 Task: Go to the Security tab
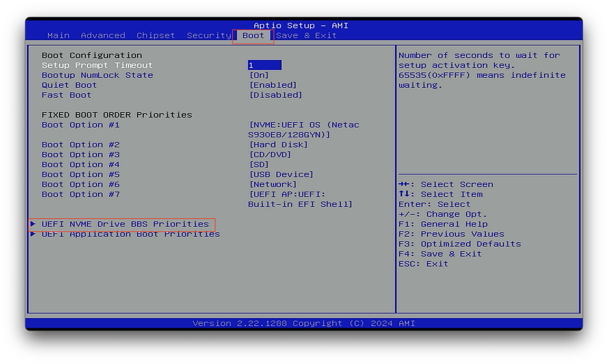pyautogui.click(x=209, y=36)
